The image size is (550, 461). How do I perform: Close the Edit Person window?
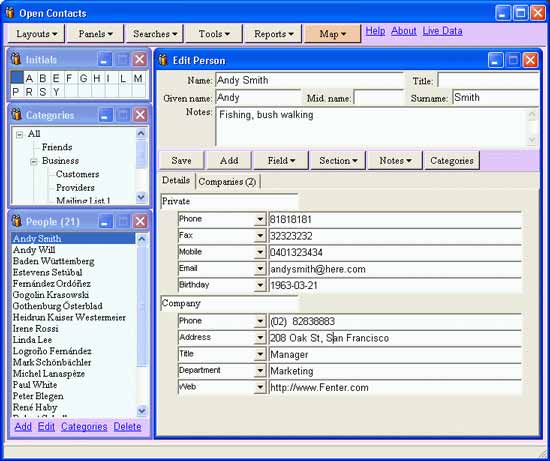530,60
